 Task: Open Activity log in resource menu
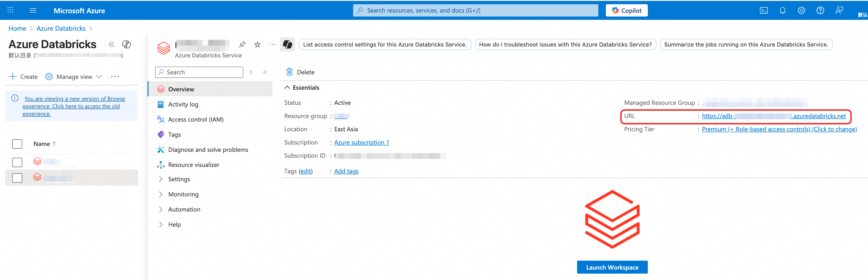pyautogui.click(x=183, y=104)
